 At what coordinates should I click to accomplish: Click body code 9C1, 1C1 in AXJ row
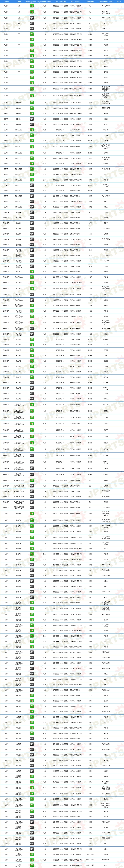point(90,865)
